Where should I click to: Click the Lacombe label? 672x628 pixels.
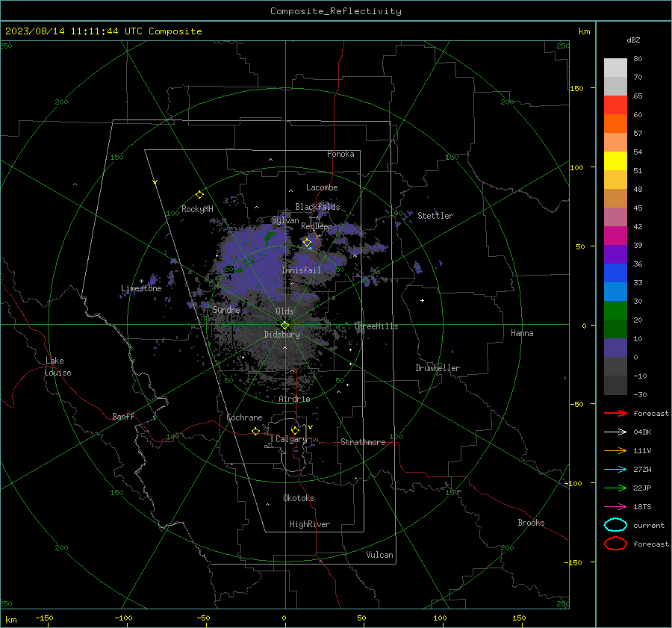(x=322, y=187)
